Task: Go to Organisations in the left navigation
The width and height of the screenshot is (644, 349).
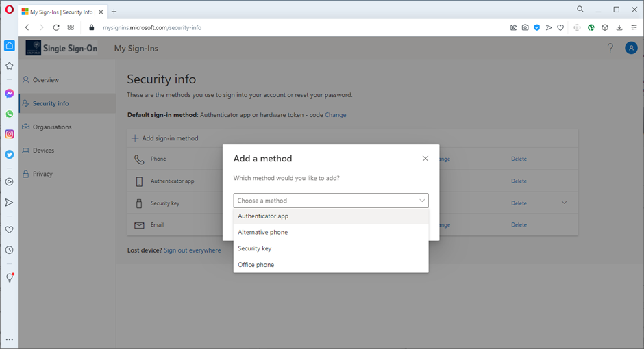Action: pyautogui.click(x=52, y=127)
